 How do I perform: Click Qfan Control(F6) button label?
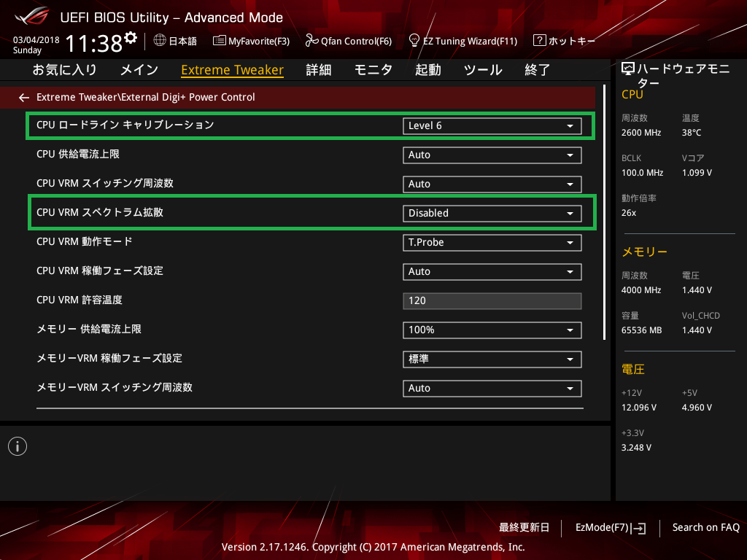(356, 41)
